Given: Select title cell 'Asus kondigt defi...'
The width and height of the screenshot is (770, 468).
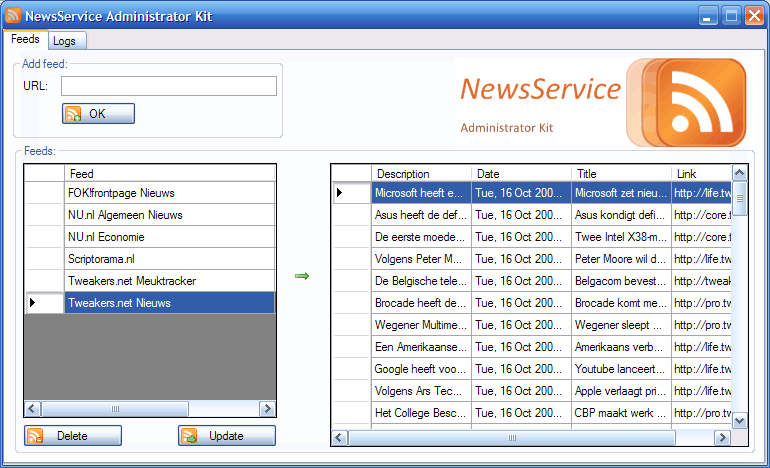Looking at the screenshot, I should click(621, 215).
